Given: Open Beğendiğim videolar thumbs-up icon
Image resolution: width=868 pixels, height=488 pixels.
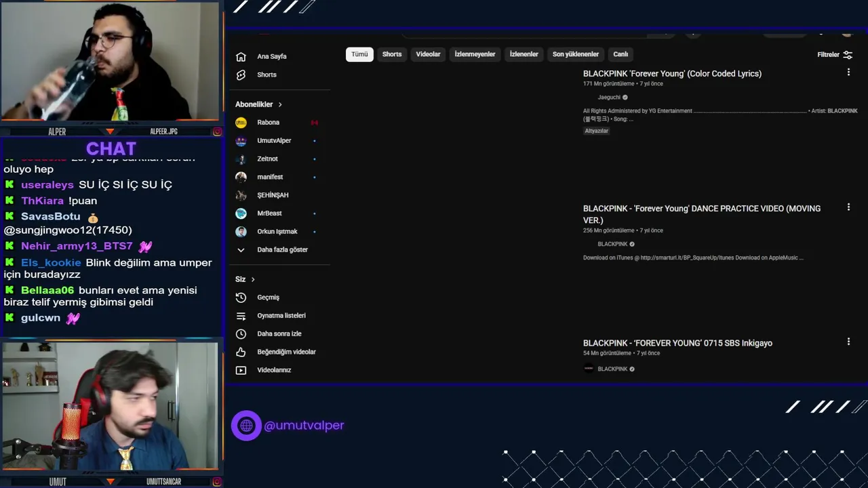Looking at the screenshot, I should click(241, 352).
